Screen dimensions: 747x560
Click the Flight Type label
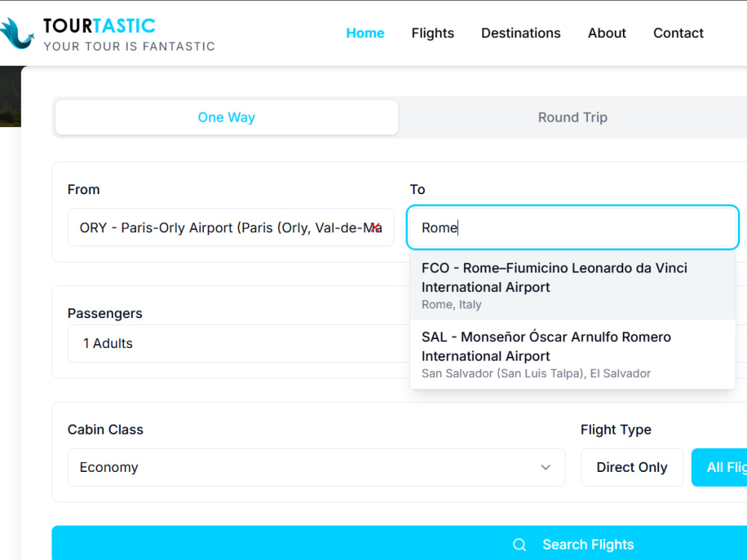pos(616,429)
